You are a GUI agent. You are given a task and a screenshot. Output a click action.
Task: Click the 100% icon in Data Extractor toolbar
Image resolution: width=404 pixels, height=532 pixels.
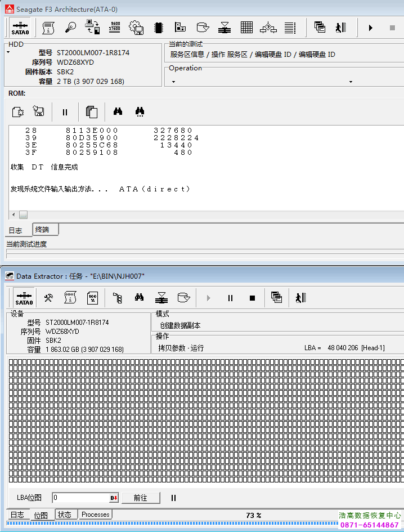pyautogui.click(x=92, y=298)
